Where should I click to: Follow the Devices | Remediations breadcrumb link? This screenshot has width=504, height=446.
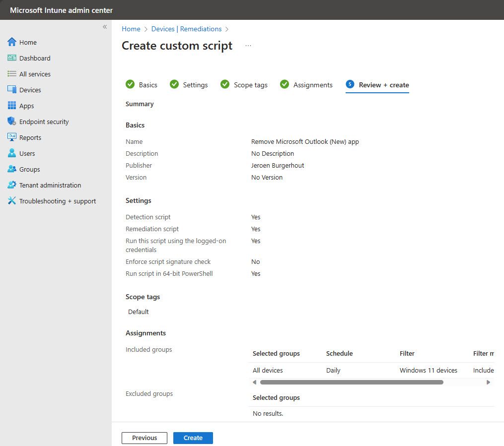click(x=186, y=29)
